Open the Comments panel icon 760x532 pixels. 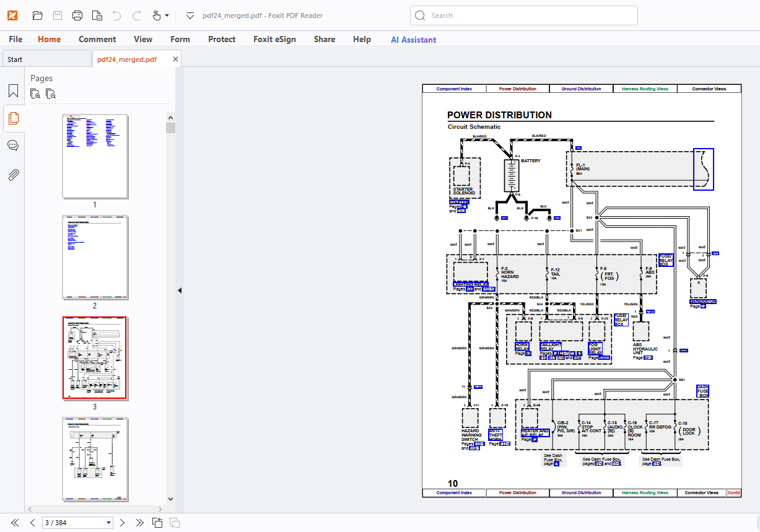pos(13,146)
